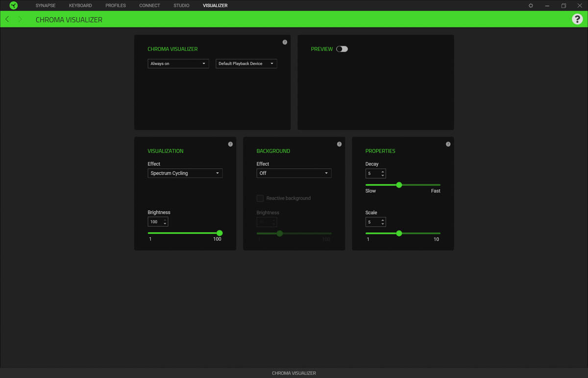
Task: Open the Default Playback Device dropdown
Action: (246, 64)
